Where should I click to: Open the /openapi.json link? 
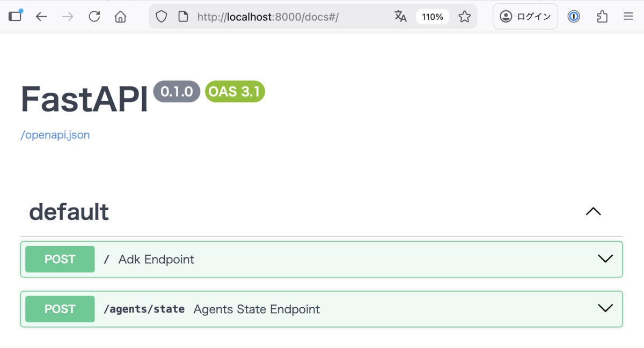(55, 135)
